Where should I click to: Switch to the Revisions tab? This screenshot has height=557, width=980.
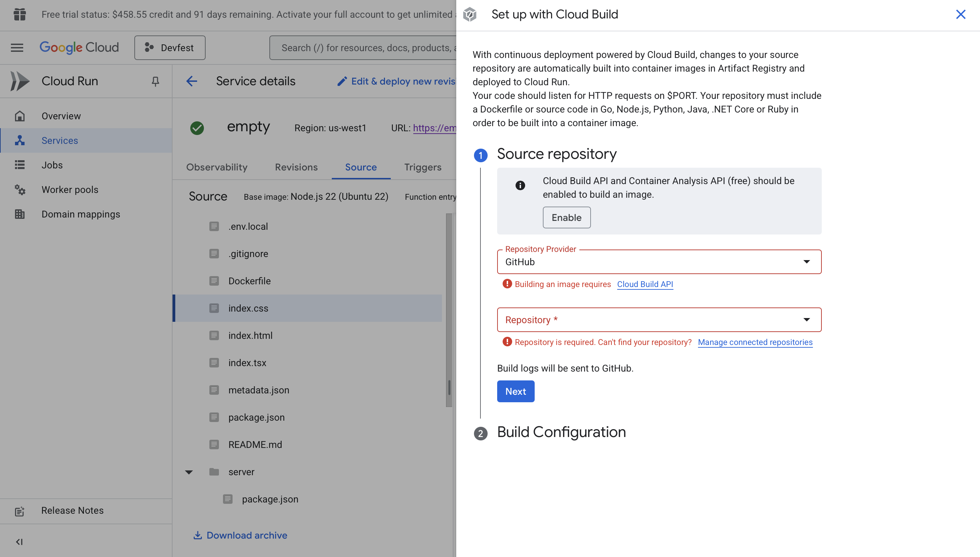point(296,167)
